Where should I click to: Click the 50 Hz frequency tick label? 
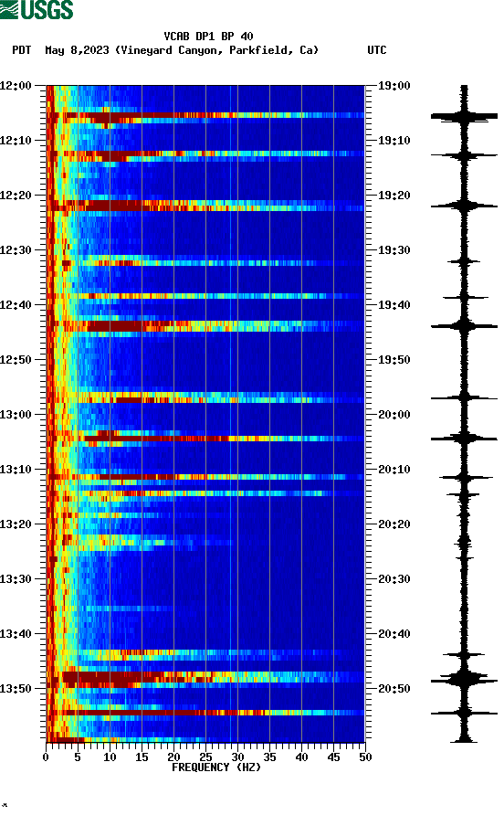coord(365,757)
